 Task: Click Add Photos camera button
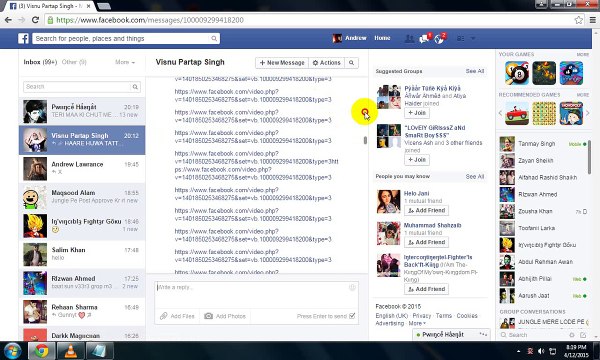(x=225, y=316)
